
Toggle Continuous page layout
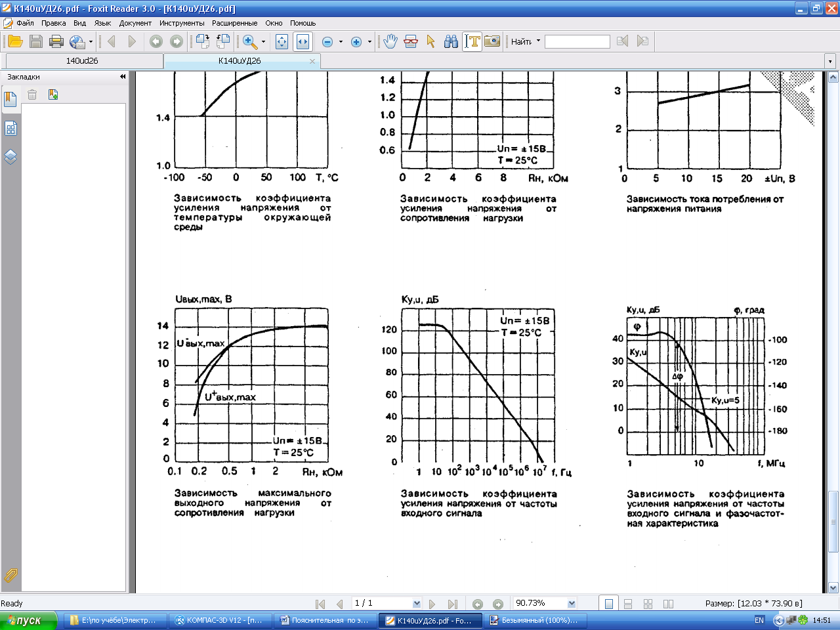point(628,604)
